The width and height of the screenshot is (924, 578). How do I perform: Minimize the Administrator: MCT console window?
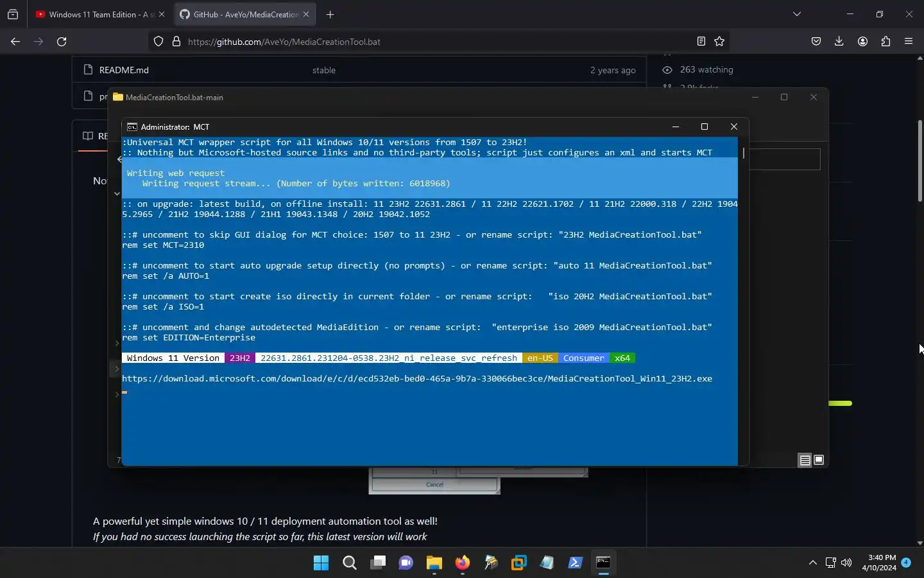point(676,127)
